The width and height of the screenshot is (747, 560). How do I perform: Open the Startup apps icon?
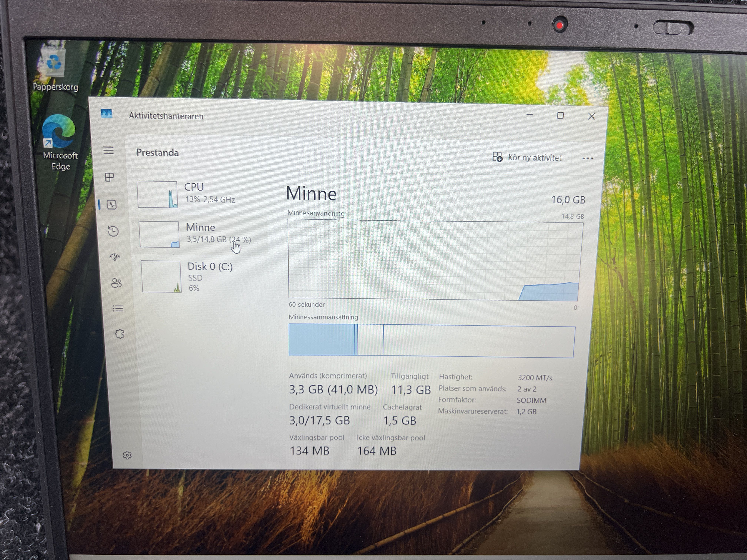click(115, 257)
